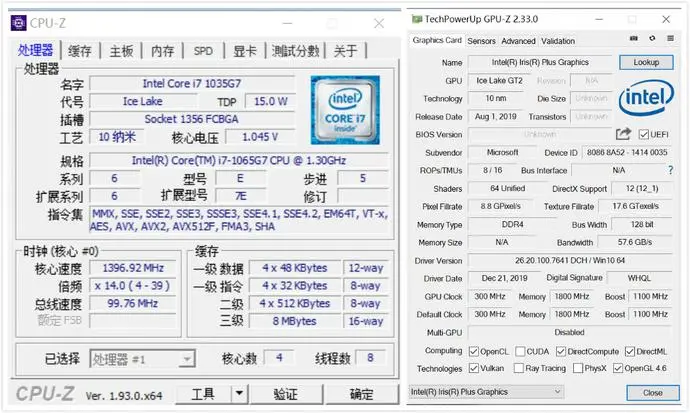The width and height of the screenshot is (690, 413).
Task: Click the CPU 名字 field Intel Core i7 1035G7
Action: pyautogui.click(x=192, y=83)
